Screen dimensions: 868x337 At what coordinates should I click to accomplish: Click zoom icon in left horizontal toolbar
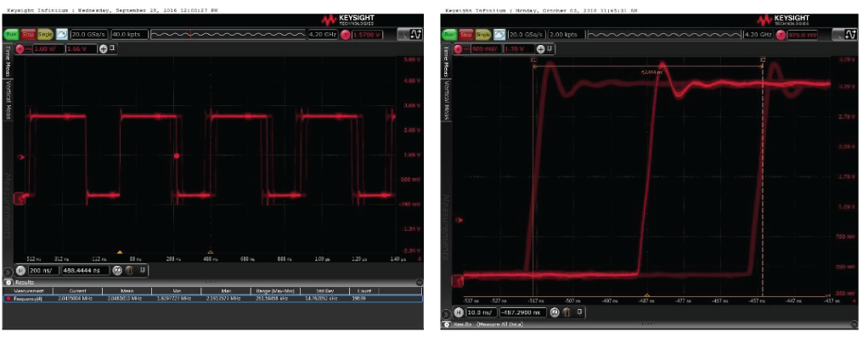pyautogui.click(x=129, y=271)
